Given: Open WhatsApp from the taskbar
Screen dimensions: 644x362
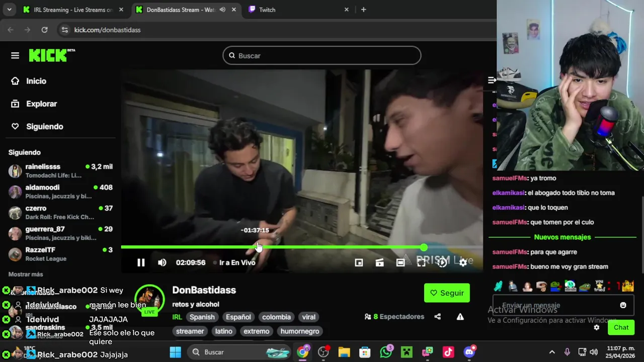Looking at the screenshot, I should click(x=386, y=352).
